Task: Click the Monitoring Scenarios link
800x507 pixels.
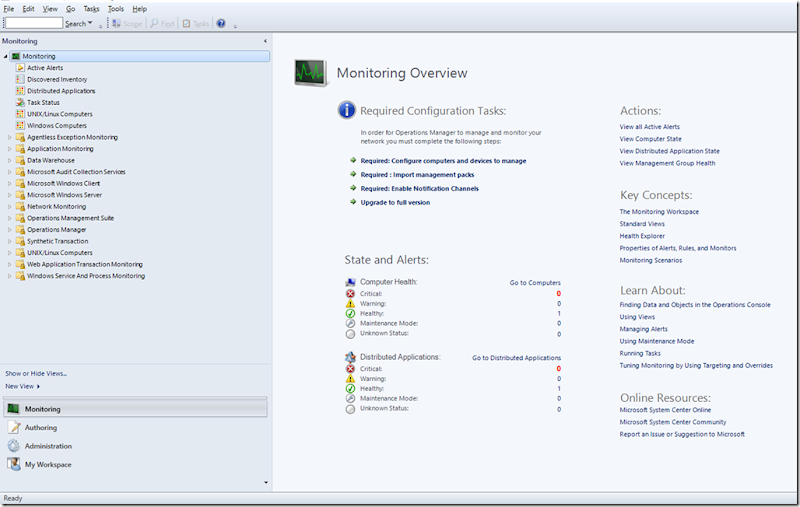Action: coord(651,260)
